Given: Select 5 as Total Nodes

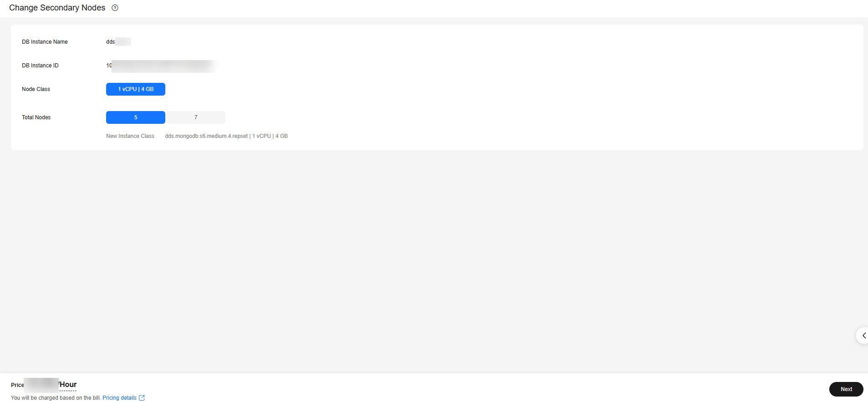Looking at the screenshot, I should pyautogui.click(x=136, y=117).
